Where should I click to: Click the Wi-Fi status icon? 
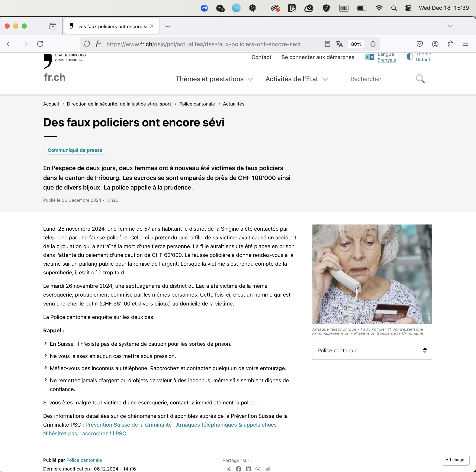(379, 8)
